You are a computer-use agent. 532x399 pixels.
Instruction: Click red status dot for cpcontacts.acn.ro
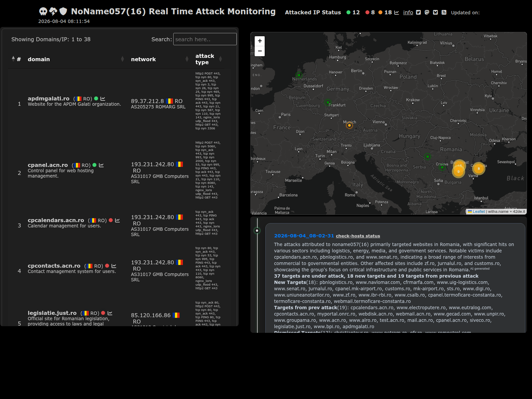point(107,266)
